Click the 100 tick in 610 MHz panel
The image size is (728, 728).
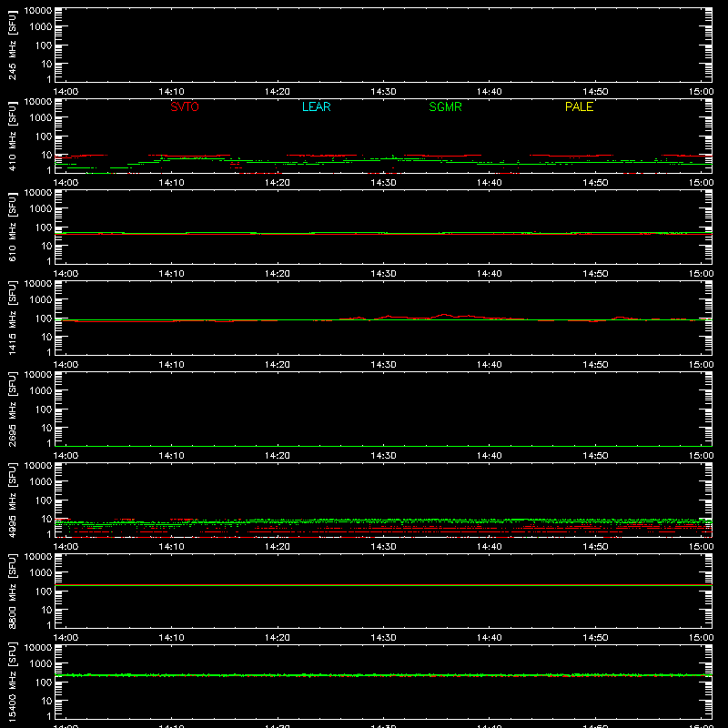click(44, 227)
